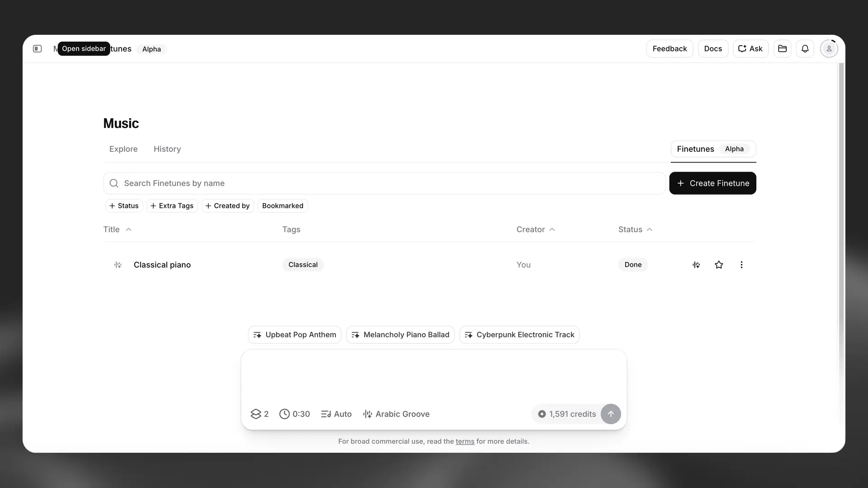The width and height of the screenshot is (868, 488).
Task: Switch to the Explore tab
Action: [123, 149]
